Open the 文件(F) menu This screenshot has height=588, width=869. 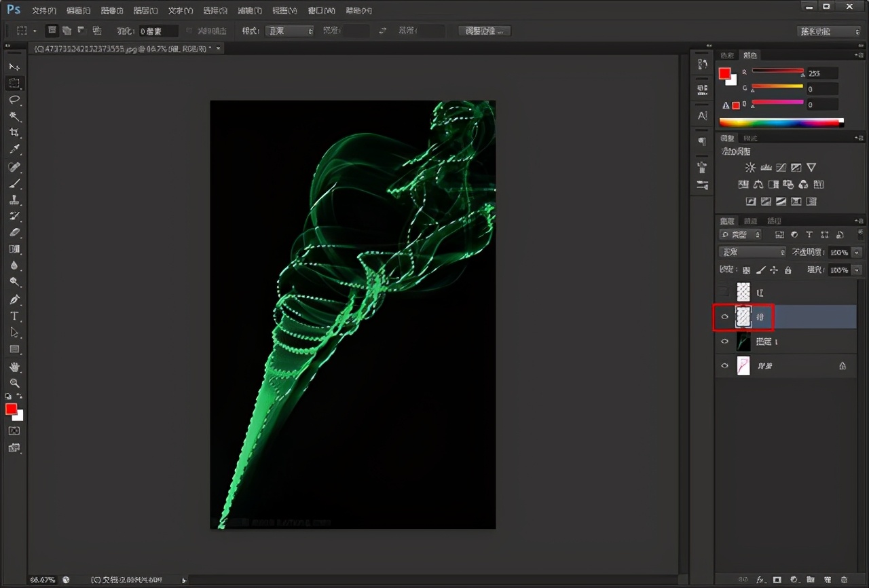point(45,11)
